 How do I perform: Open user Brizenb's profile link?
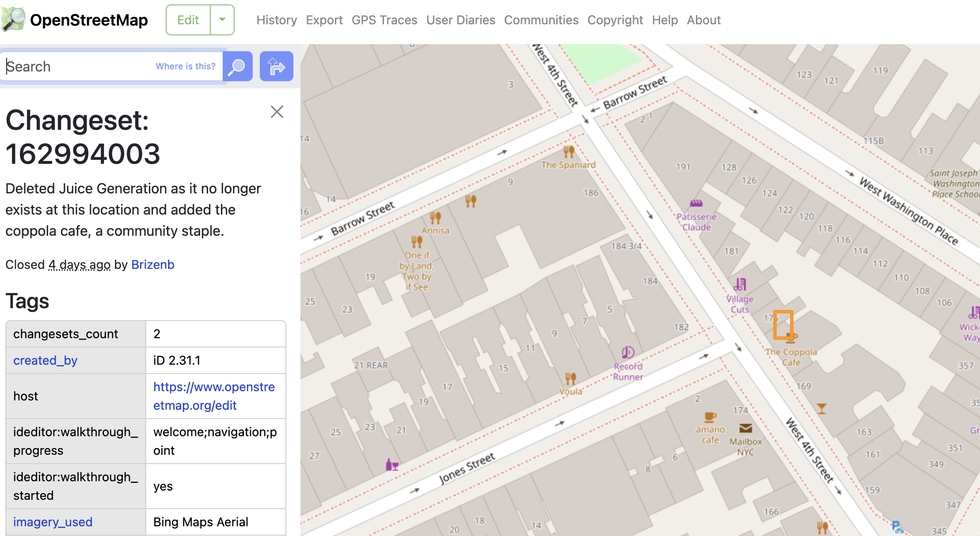coord(153,264)
